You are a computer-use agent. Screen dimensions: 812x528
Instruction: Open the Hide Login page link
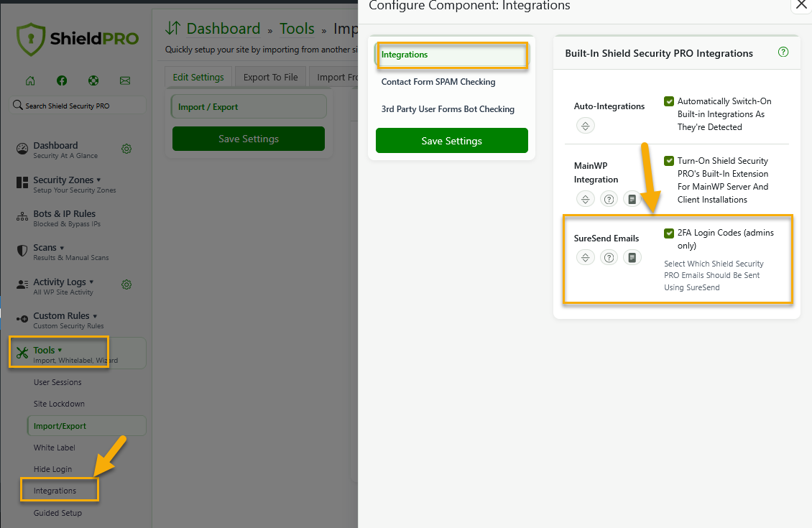point(53,468)
